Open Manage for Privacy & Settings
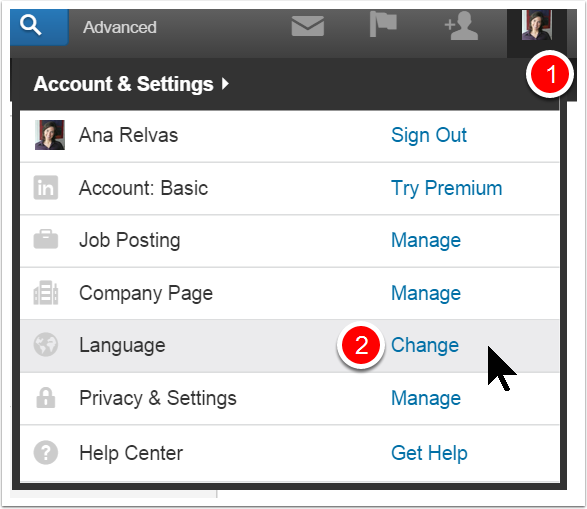 click(426, 398)
